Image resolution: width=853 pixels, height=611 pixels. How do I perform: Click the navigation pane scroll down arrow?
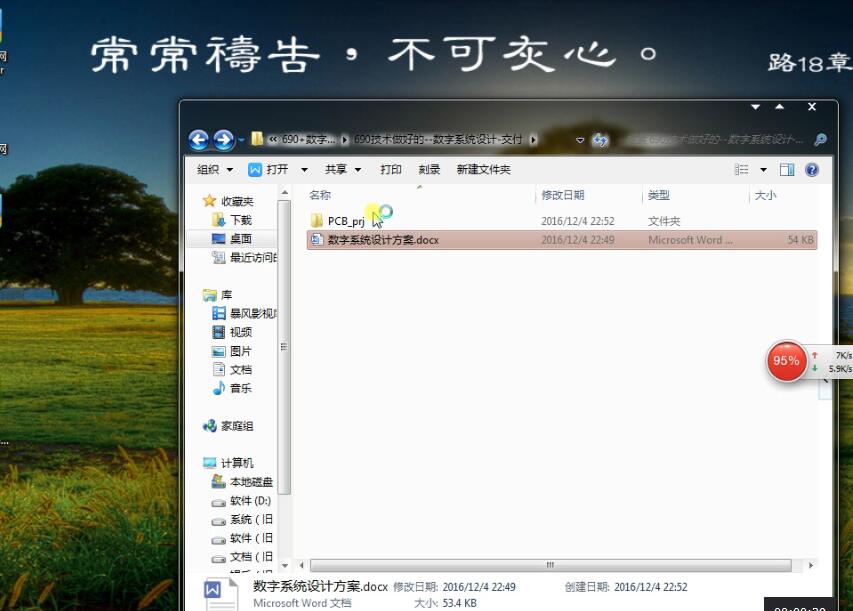[285, 566]
